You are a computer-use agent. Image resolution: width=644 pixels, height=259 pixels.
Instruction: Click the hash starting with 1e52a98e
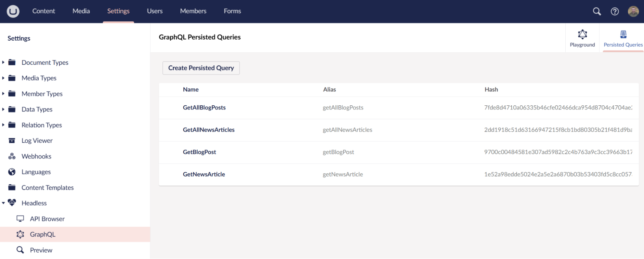click(558, 174)
